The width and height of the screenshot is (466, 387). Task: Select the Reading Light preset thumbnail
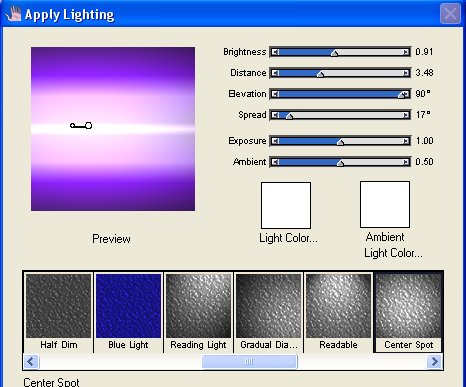pyautogui.click(x=198, y=306)
